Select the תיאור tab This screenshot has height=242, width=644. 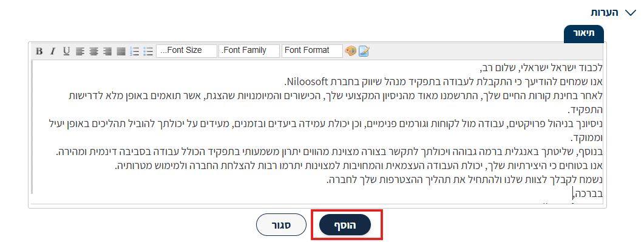click(x=584, y=33)
